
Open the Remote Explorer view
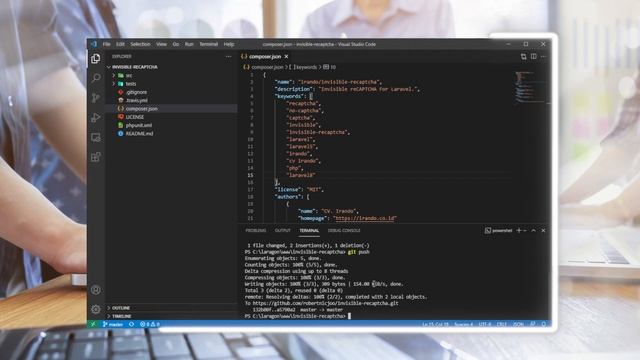click(x=96, y=138)
